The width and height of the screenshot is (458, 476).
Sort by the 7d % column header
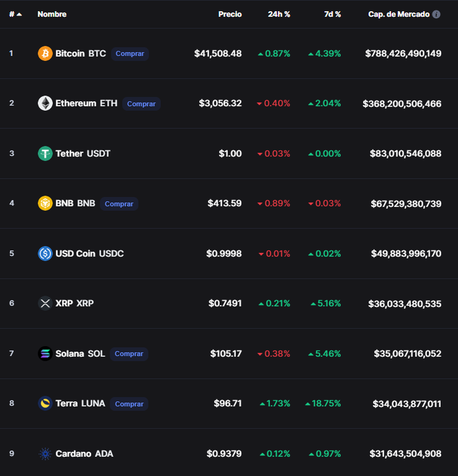point(332,14)
